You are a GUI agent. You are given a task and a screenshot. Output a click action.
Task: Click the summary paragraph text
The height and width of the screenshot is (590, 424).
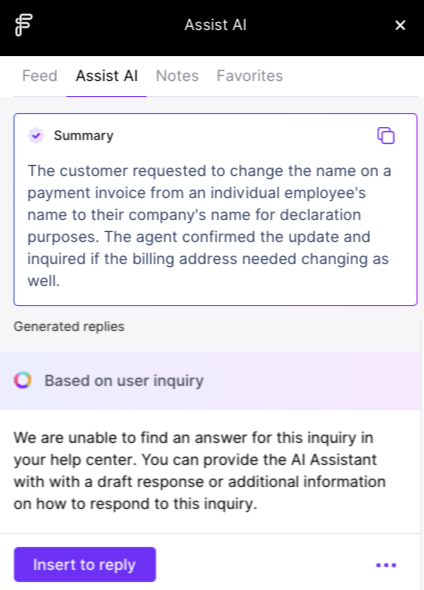(209, 226)
